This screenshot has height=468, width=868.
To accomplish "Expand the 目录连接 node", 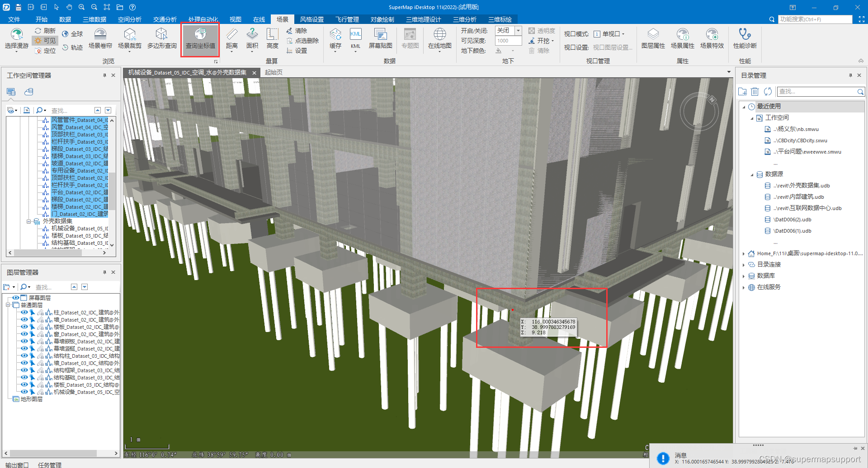I will pyautogui.click(x=744, y=265).
